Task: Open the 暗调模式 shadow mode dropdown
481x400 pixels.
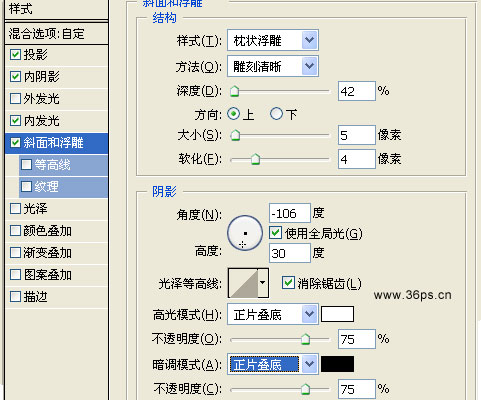Action: click(273, 364)
